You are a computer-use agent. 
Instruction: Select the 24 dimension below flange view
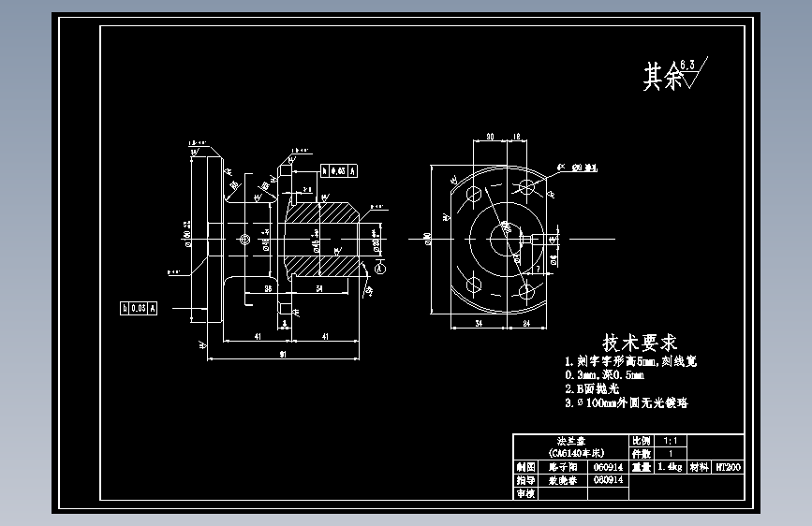526,324
